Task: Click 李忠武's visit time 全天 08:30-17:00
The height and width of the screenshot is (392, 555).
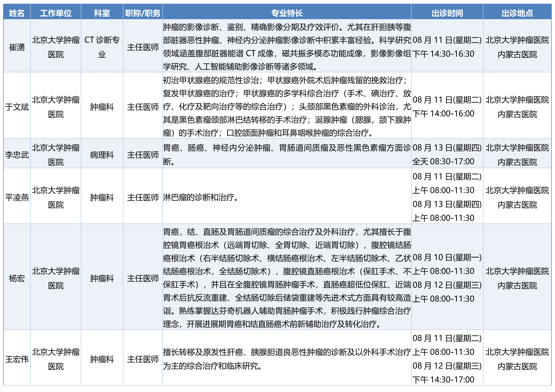Action: [443, 161]
